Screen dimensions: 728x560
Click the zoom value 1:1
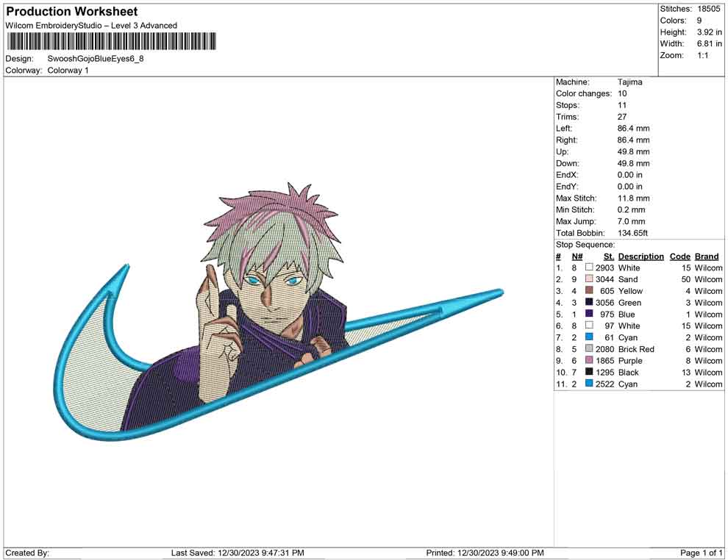point(703,55)
